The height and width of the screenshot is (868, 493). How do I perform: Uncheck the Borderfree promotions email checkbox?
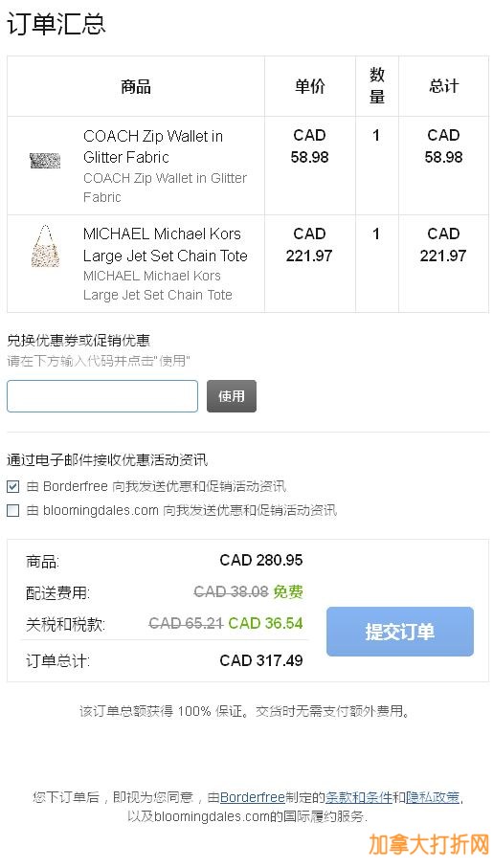[x=12, y=486]
